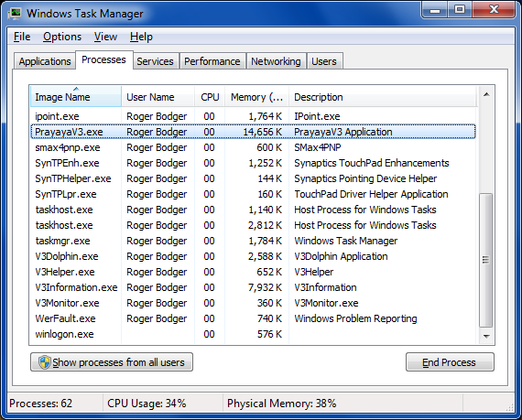
Task: Close the Task Manager window
Action: click(x=494, y=10)
